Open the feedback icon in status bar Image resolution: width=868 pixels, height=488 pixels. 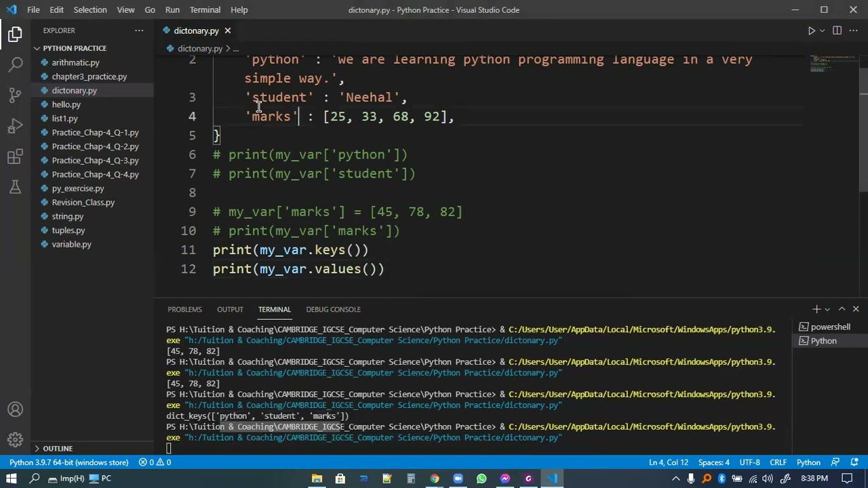click(x=835, y=462)
